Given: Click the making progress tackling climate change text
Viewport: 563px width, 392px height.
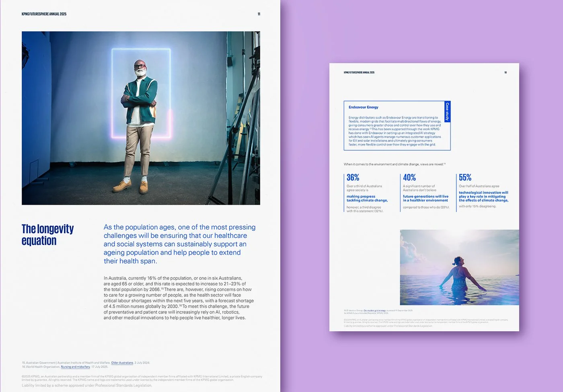Looking at the screenshot, I should click(367, 199).
